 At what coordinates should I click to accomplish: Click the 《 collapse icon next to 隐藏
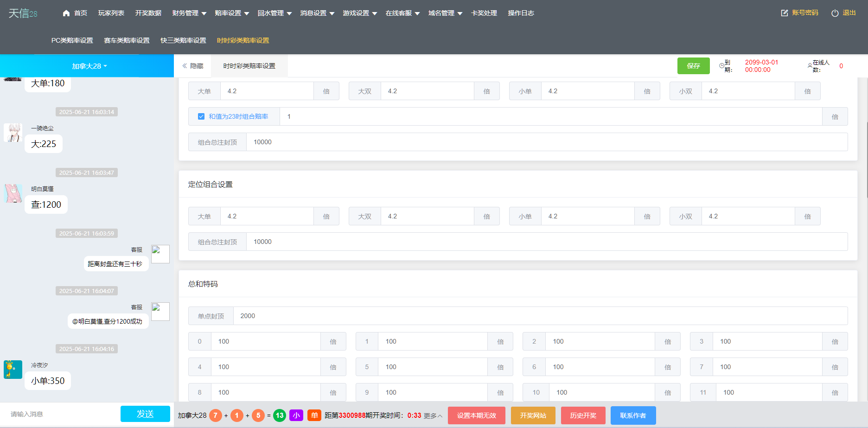185,65
